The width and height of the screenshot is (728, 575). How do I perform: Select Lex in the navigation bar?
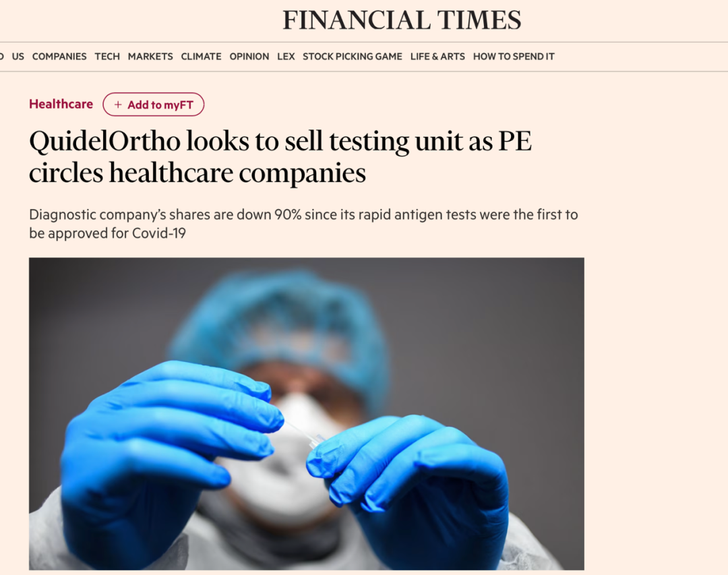click(286, 57)
